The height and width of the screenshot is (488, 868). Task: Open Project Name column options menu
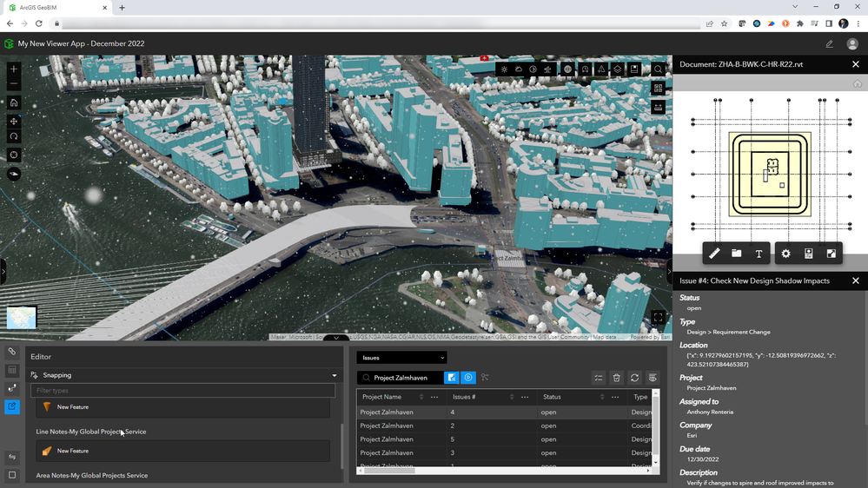click(x=434, y=397)
